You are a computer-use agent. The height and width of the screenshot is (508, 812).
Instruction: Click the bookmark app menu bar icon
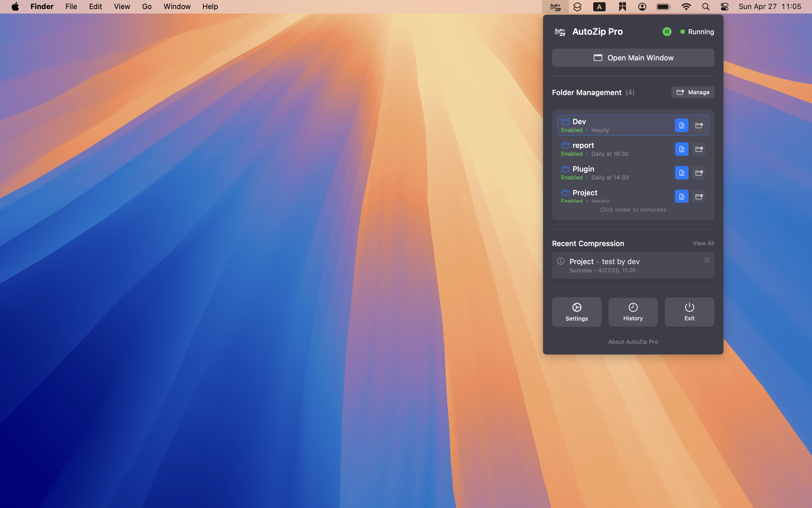click(x=622, y=7)
